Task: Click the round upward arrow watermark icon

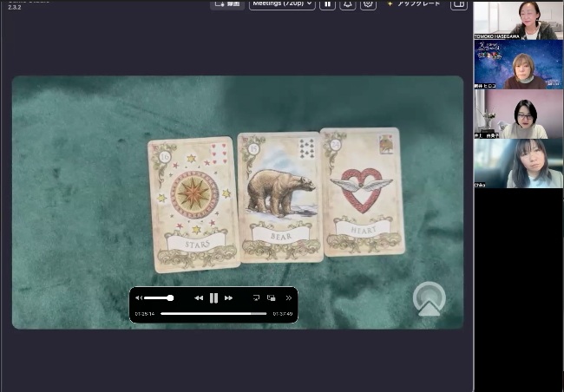Action: click(x=429, y=298)
